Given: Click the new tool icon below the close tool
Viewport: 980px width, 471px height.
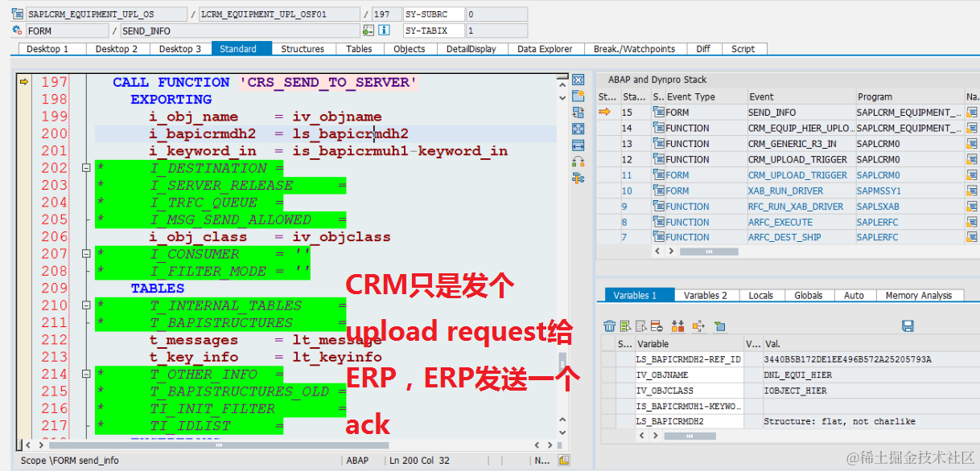Looking at the screenshot, I should (578, 96).
